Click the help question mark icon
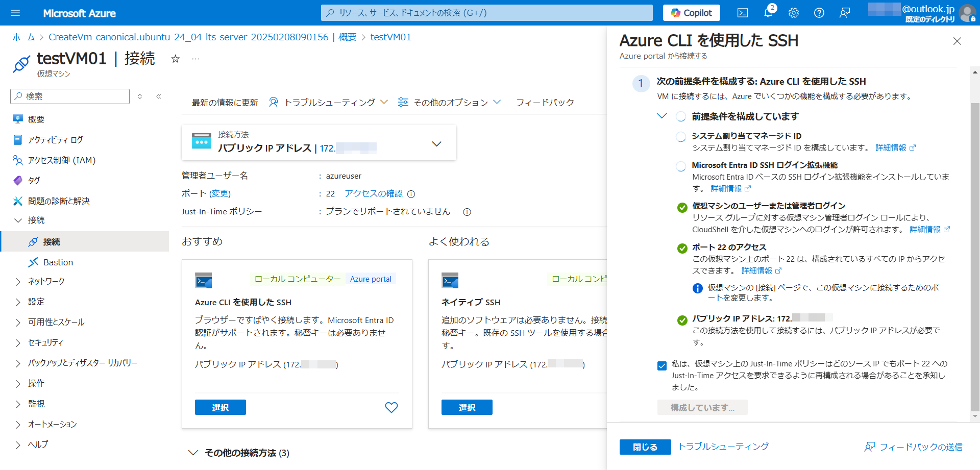This screenshot has width=980, height=470. (819, 13)
